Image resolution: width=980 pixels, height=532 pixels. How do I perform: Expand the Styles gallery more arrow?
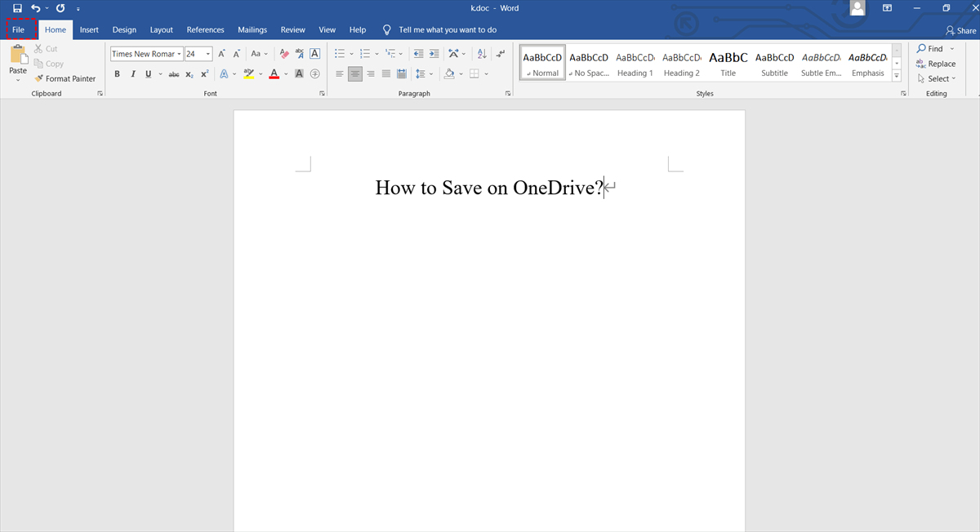pyautogui.click(x=896, y=76)
